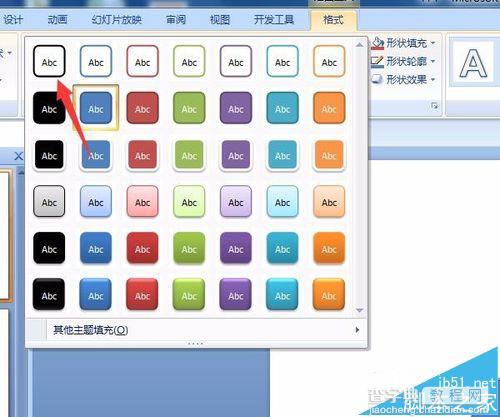This screenshot has width=500, height=417.
Task: Select the blue Abc style in fifth row
Action: [x=96, y=248]
